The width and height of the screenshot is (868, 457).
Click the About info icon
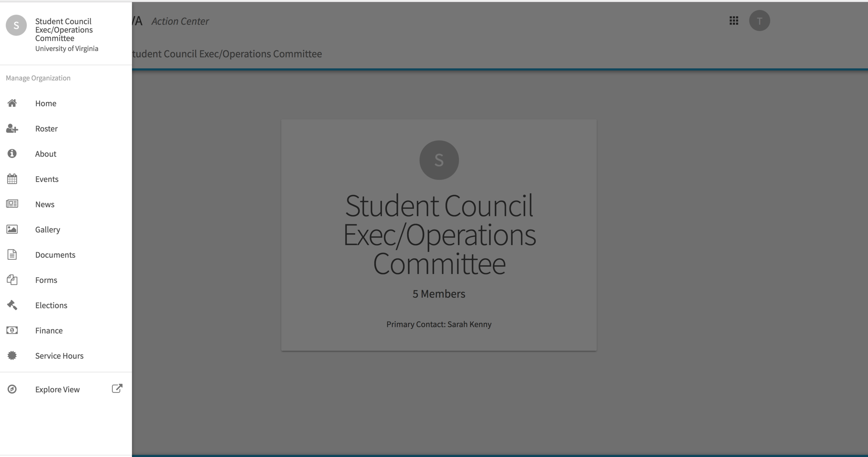12,153
